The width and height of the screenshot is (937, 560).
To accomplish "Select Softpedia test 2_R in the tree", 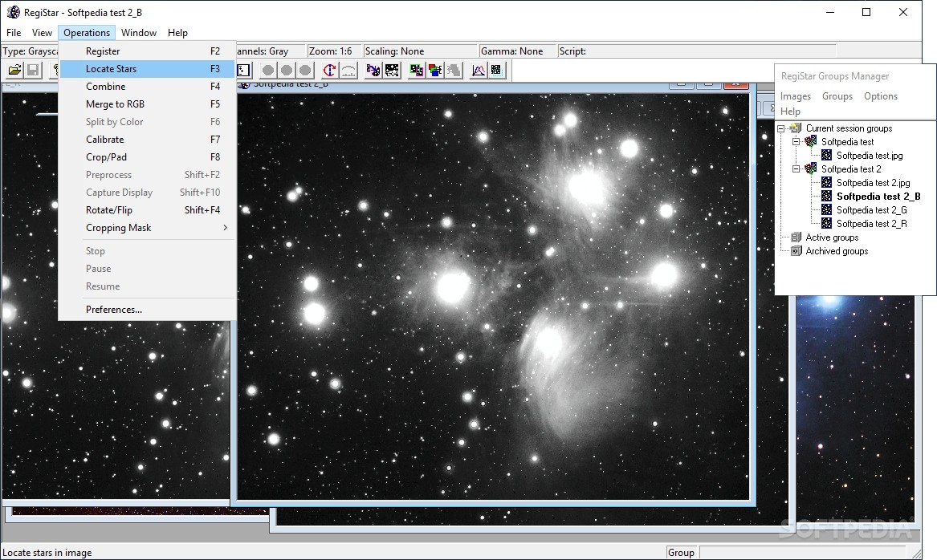I will (x=872, y=224).
